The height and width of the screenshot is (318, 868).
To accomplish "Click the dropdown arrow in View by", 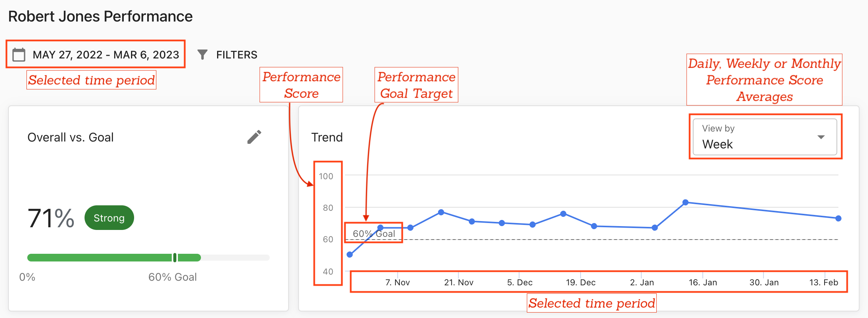I will pyautogui.click(x=821, y=137).
